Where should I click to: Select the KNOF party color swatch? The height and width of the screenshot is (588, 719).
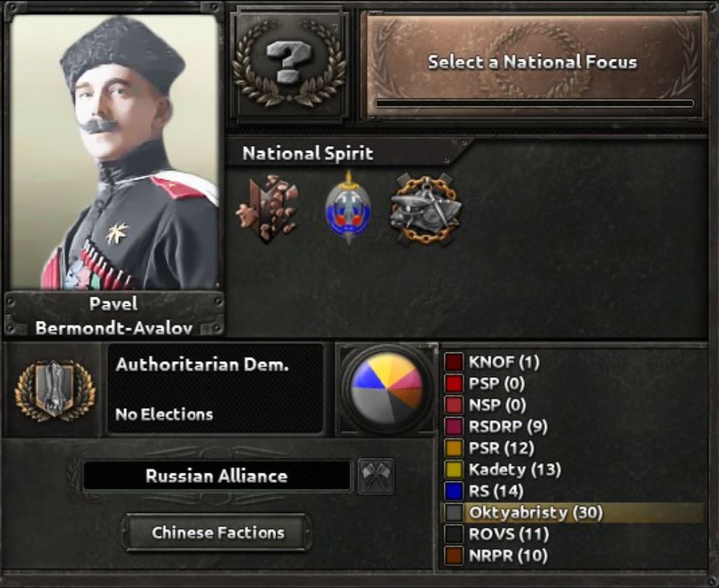pos(453,362)
